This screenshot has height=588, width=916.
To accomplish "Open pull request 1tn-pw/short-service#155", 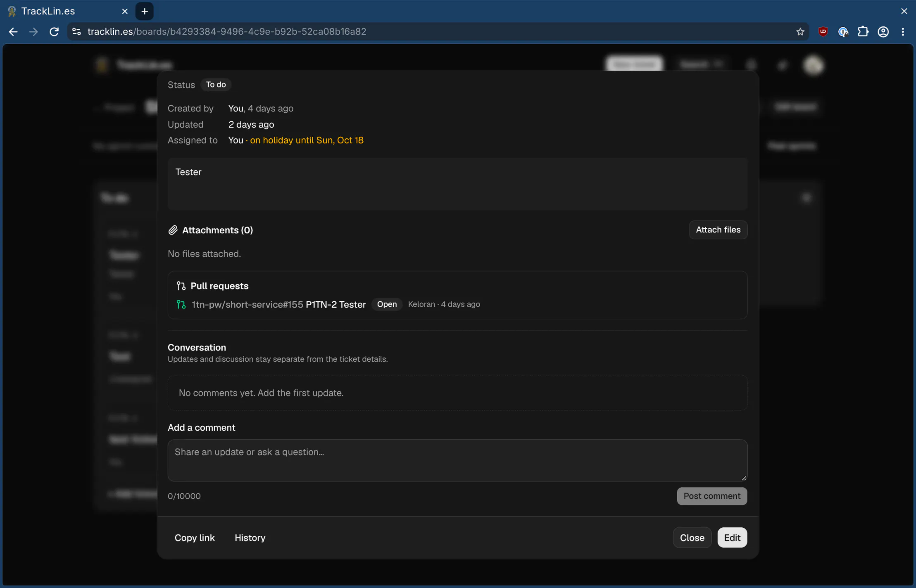I will coord(279,304).
